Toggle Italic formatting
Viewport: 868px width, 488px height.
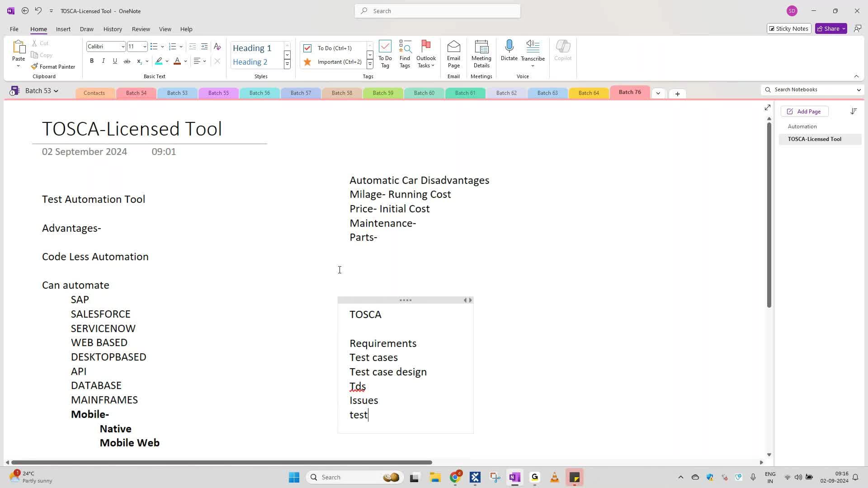(x=103, y=61)
